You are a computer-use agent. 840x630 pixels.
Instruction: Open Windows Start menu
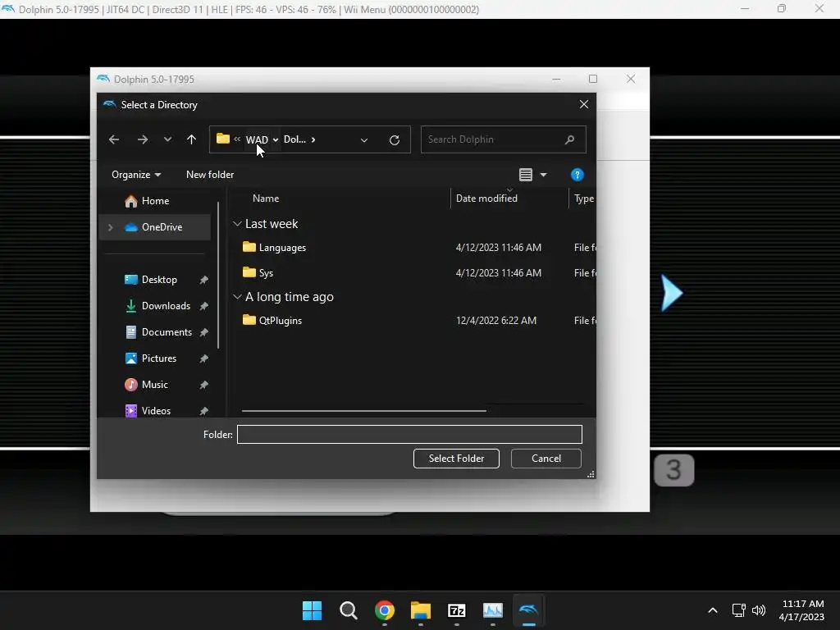312,610
